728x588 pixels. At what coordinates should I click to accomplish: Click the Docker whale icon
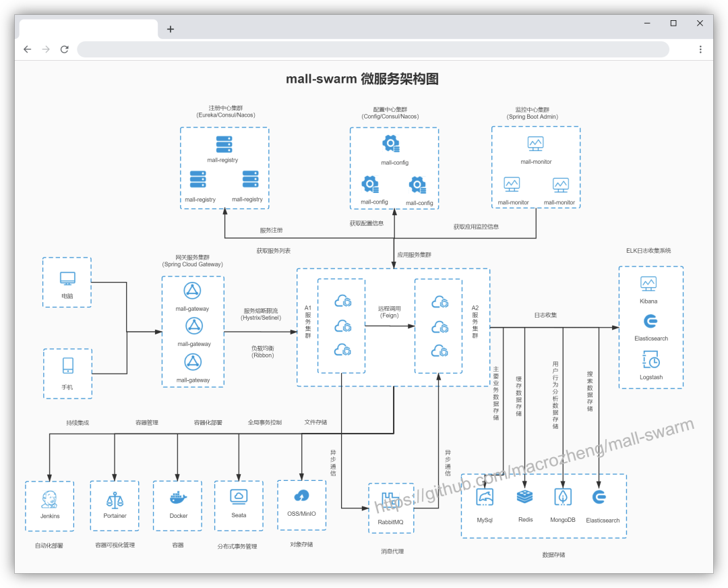(x=178, y=498)
